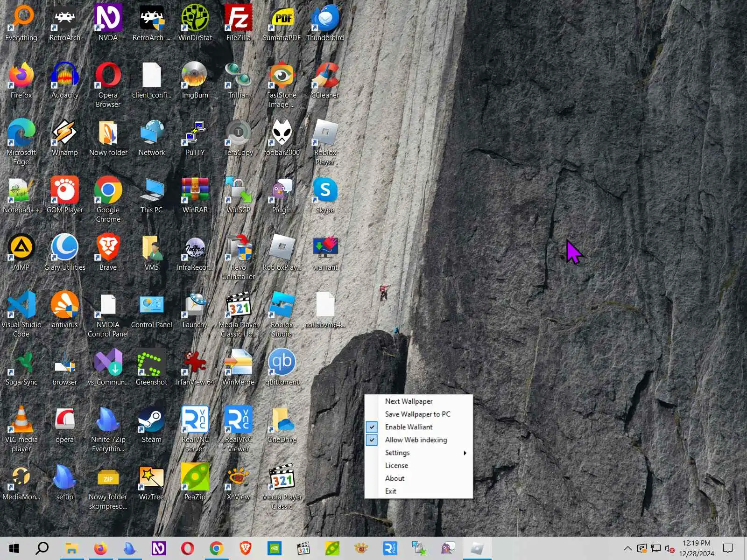Select the Roblox Studio desktop icon
Screen dimensions: 747x560
(x=282, y=314)
